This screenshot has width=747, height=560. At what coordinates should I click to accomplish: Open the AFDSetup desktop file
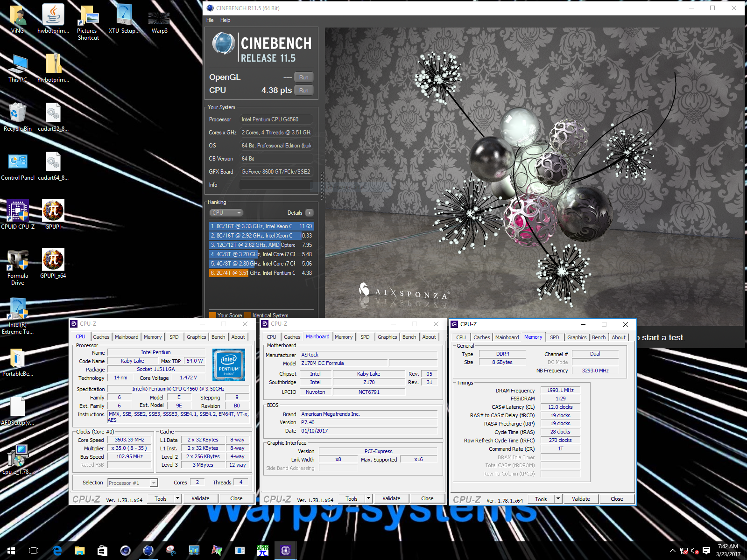18,411
